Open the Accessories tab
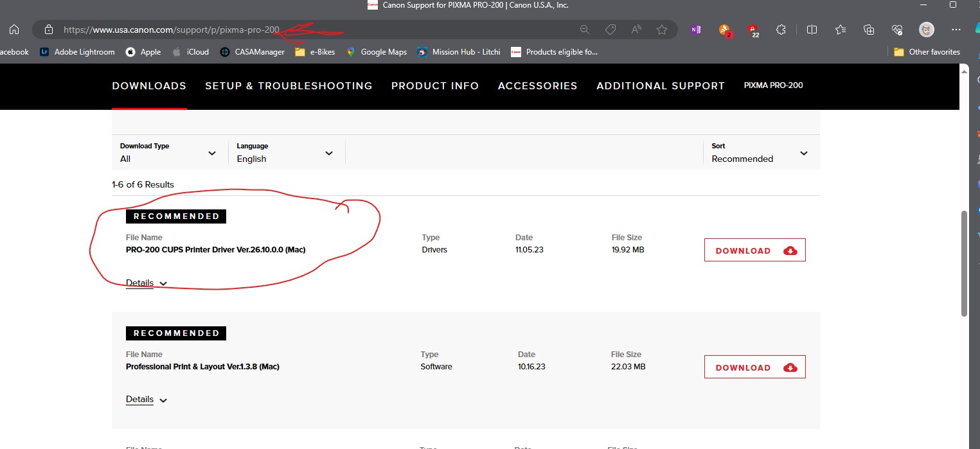The height and width of the screenshot is (449, 980). pyautogui.click(x=537, y=85)
